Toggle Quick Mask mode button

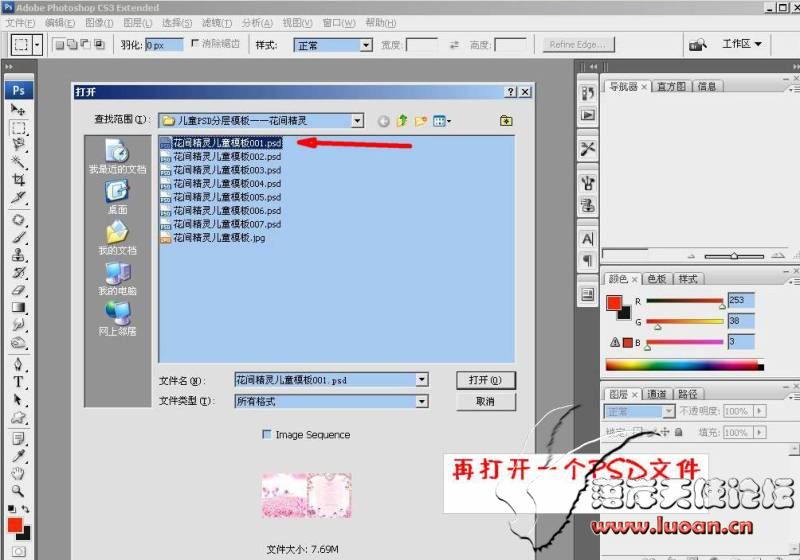tap(19, 551)
